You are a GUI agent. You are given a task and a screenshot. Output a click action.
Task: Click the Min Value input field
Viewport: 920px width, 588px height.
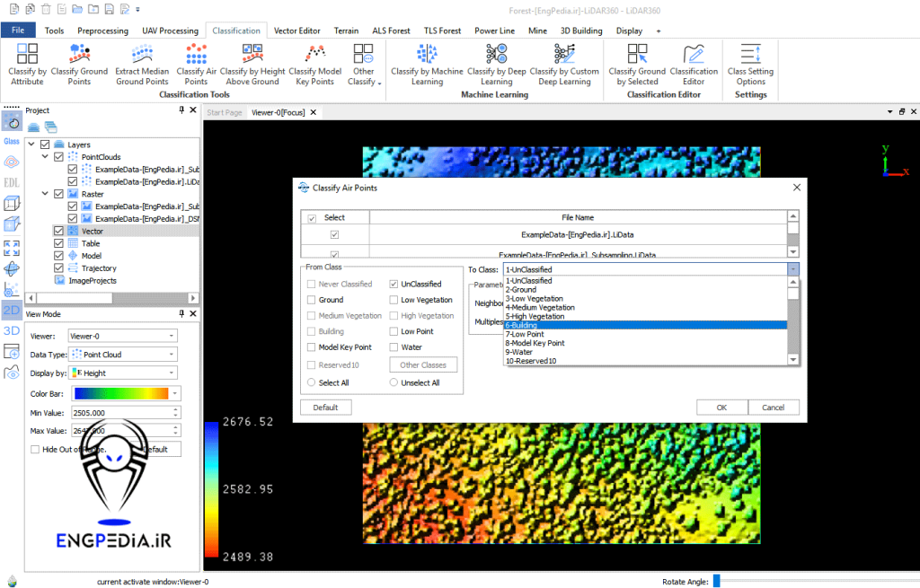[x=119, y=413]
